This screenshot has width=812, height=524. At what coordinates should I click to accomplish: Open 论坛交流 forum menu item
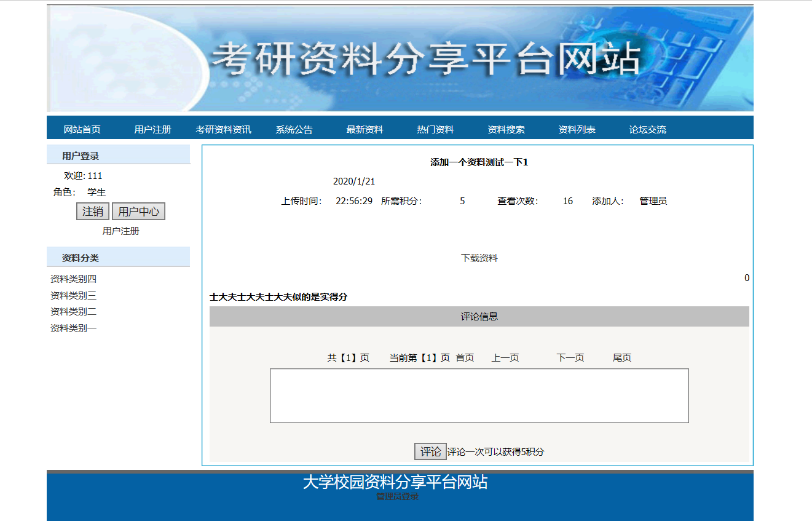[647, 130]
